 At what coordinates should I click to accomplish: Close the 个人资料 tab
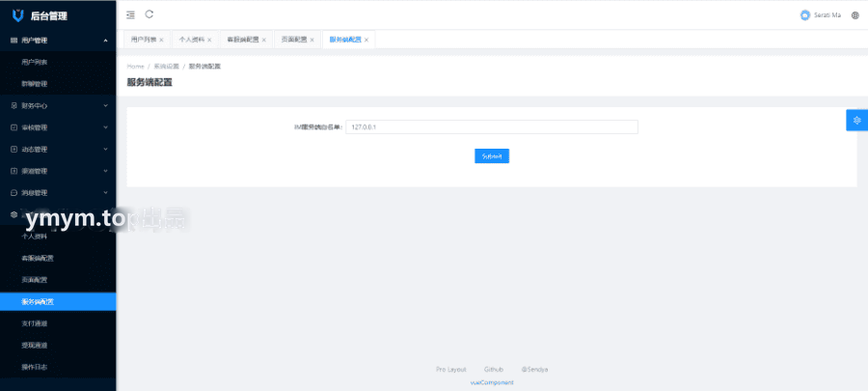click(x=209, y=40)
